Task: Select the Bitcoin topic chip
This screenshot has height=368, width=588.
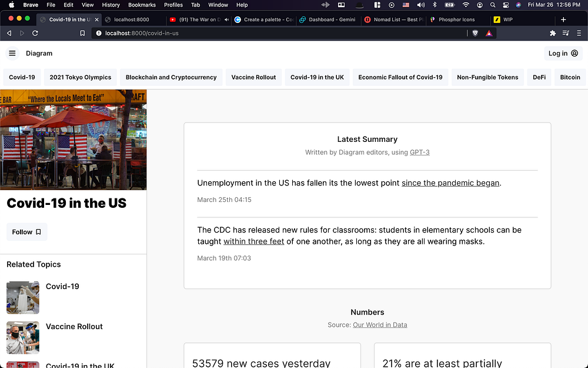Action: 570,77
